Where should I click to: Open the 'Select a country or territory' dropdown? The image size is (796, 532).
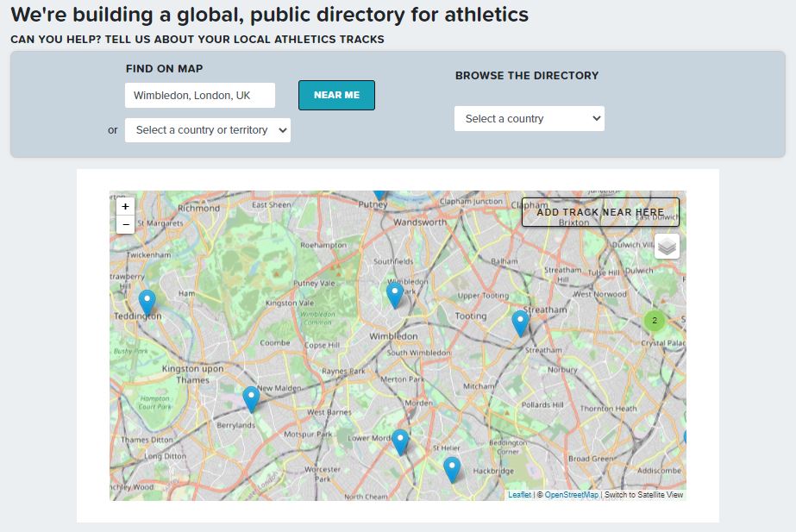[208, 130]
